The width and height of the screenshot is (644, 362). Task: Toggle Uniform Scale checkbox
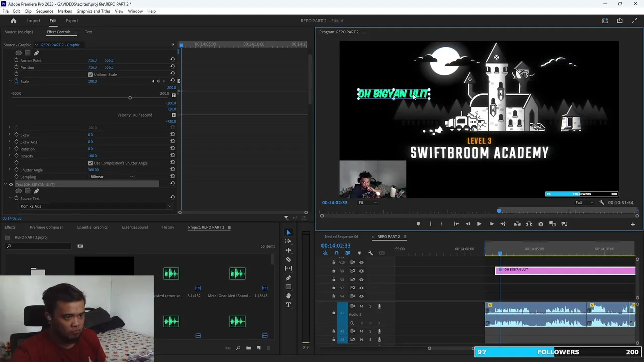coord(90,74)
